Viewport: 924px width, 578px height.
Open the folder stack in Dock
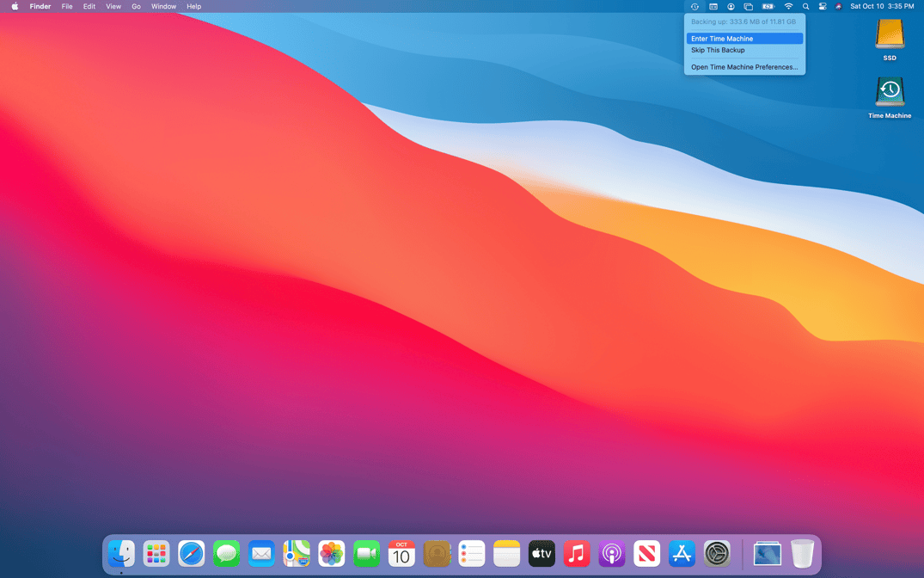(768, 554)
